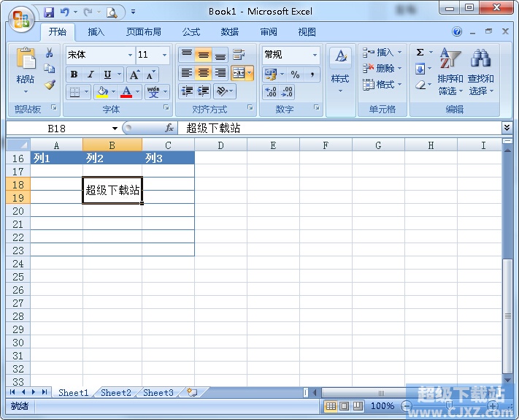This screenshot has width=519, height=420.
Task: Apply comma style number format
Action: [312, 75]
